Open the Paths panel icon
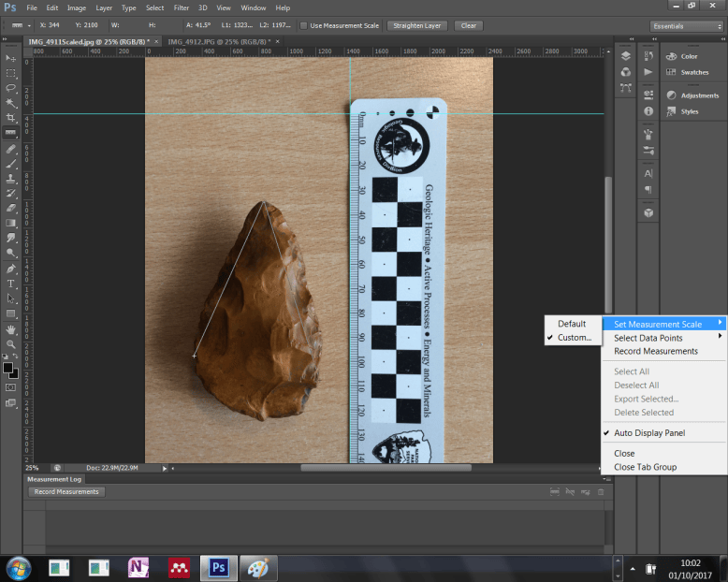This screenshot has width=728, height=582. tap(626, 88)
